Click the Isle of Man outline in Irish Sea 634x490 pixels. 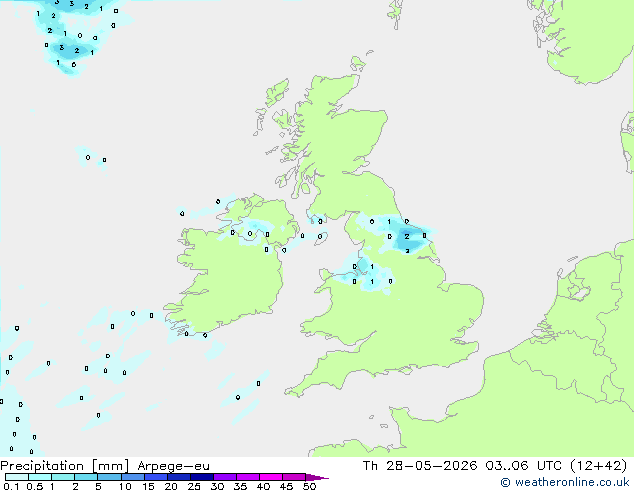coord(321,237)
